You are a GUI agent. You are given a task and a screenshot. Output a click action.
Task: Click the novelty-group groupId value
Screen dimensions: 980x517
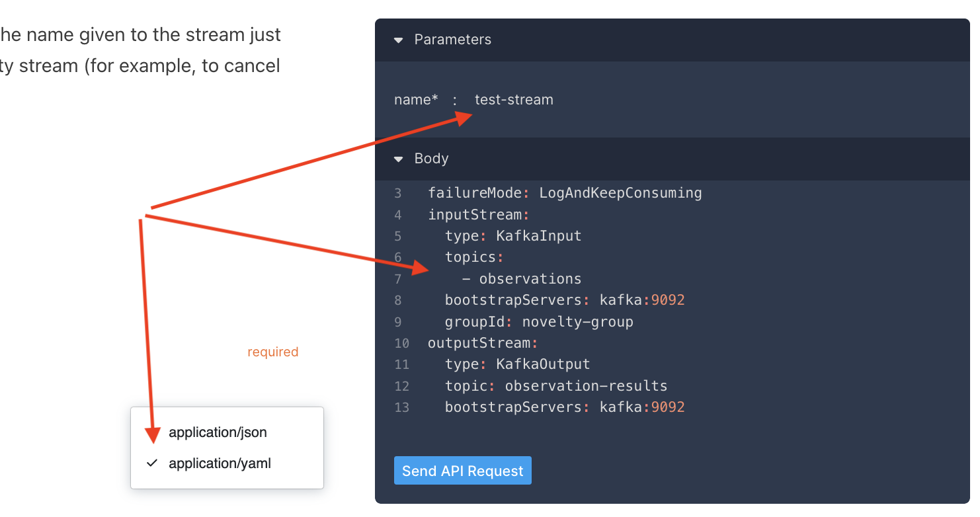pos(577,322)
